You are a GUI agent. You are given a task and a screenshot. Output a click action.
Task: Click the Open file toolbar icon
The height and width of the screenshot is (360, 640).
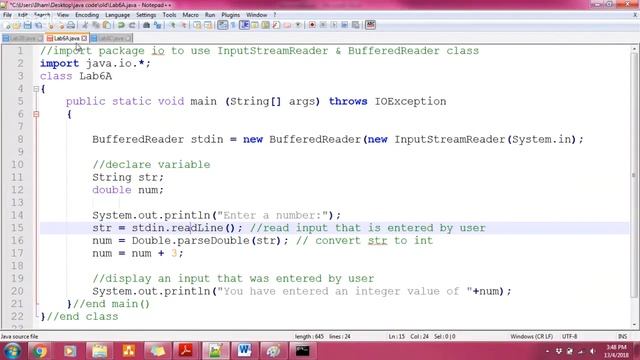click(x=17, y=25)
